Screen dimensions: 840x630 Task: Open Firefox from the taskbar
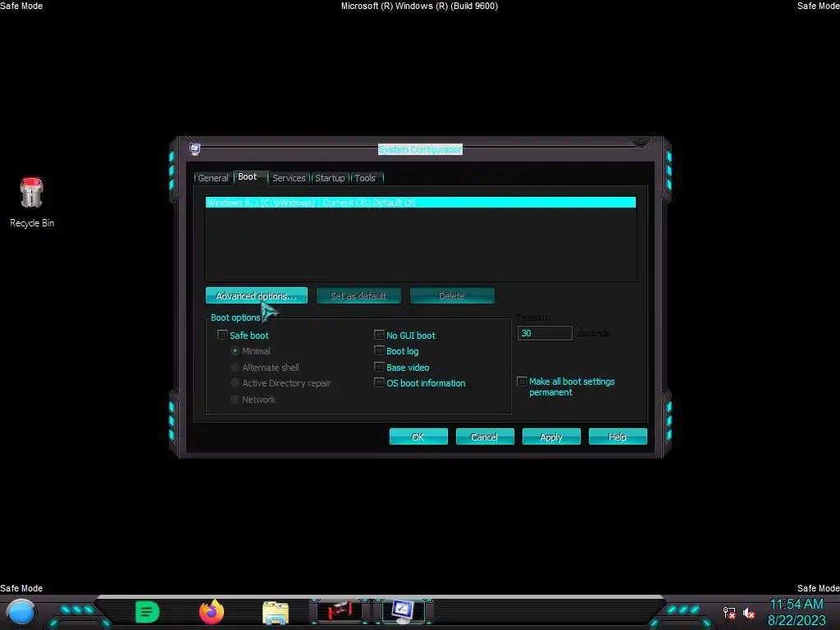tap(212, 612)
